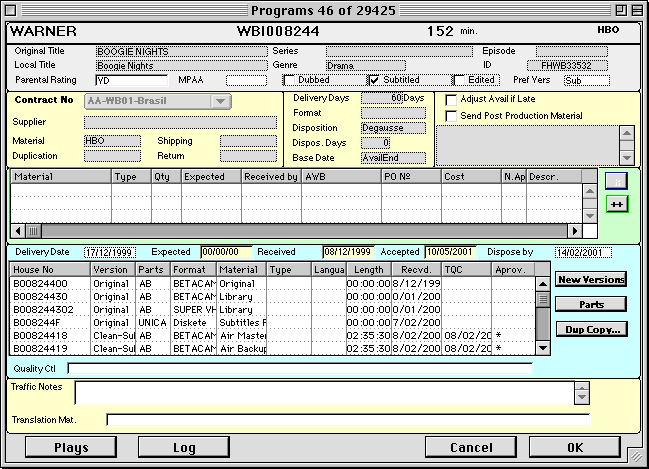Select row B008244F
The image size is (649, 469).
tap(272, 322)
